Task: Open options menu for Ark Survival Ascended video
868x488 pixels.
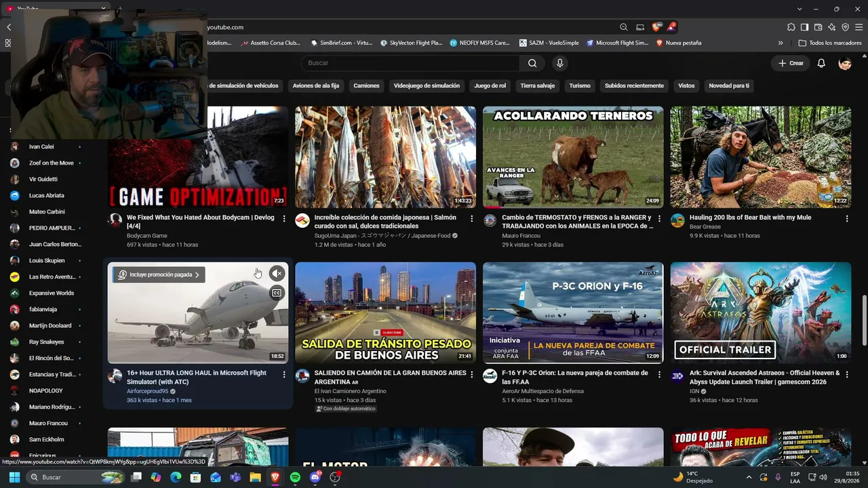Action: click(847, 374)
